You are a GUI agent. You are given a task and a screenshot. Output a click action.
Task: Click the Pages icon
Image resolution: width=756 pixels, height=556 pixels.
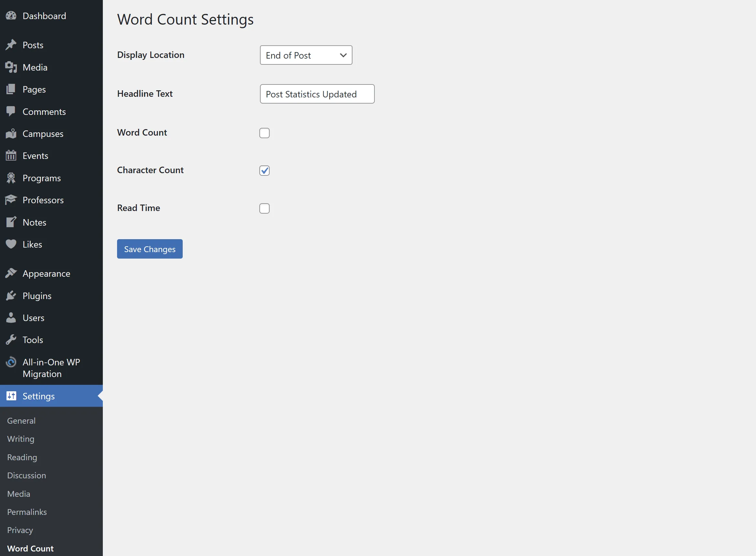point(11,89)
